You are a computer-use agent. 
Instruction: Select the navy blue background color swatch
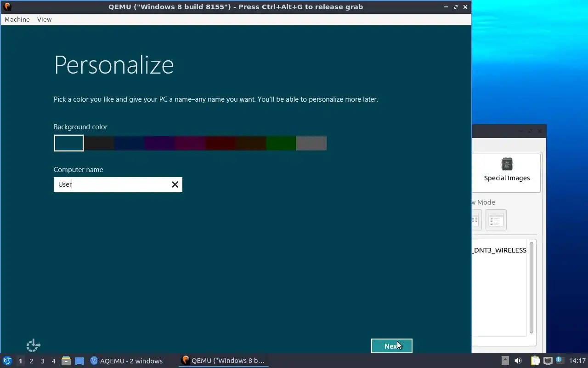point(130,143)
